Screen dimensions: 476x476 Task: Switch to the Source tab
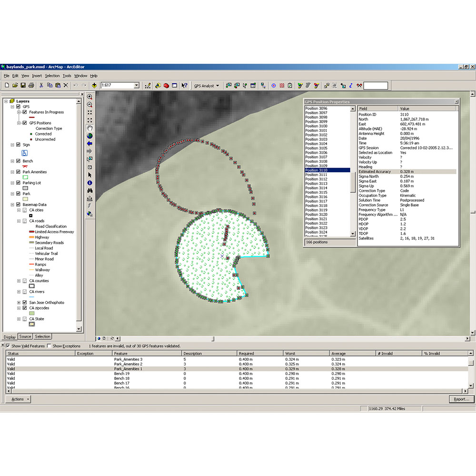click(25, 337)
